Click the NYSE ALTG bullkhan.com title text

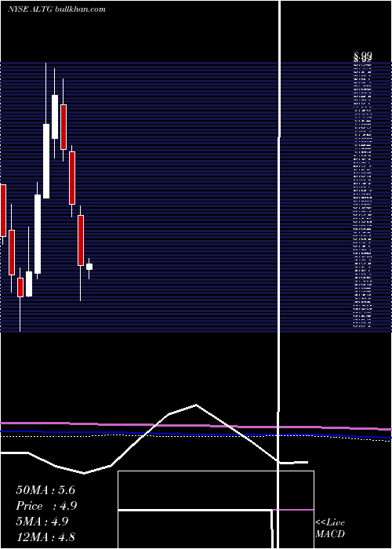tap(56, 9)
